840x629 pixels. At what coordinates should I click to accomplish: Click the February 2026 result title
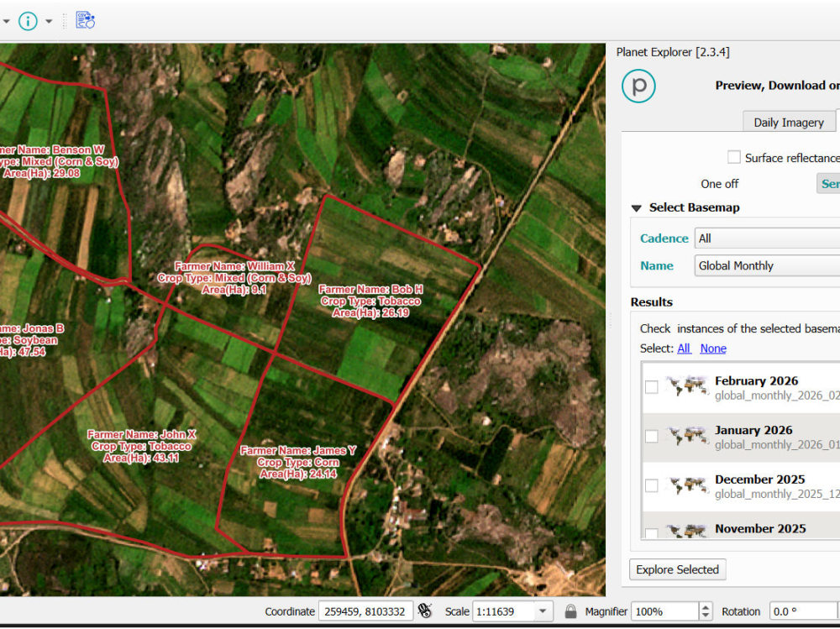click(x=757, y=381)
